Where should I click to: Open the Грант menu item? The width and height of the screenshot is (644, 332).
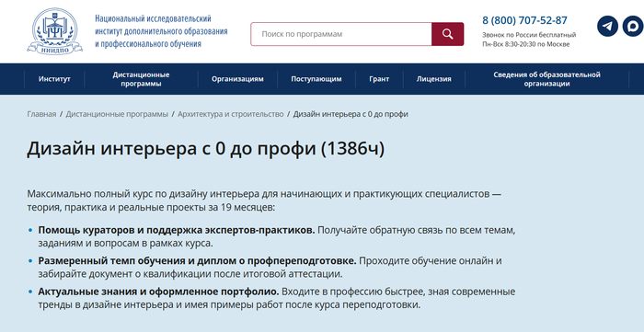[379, 79]
